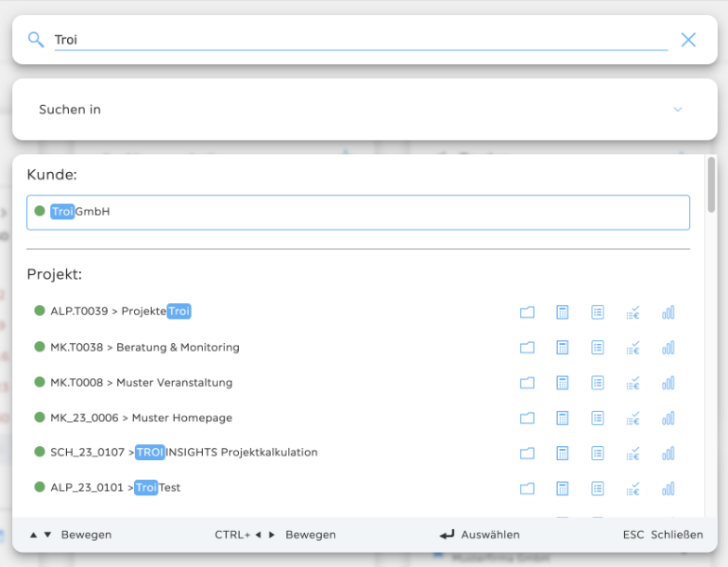Show bar chart icon for SCH_23_0107 project
This screenshot has height=567, width=728.
669,453
